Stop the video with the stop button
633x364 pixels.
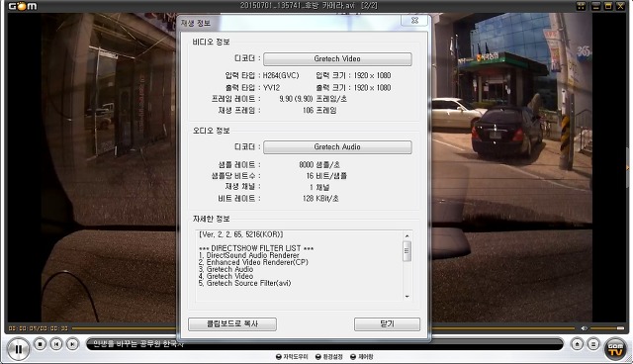point(40,344)
